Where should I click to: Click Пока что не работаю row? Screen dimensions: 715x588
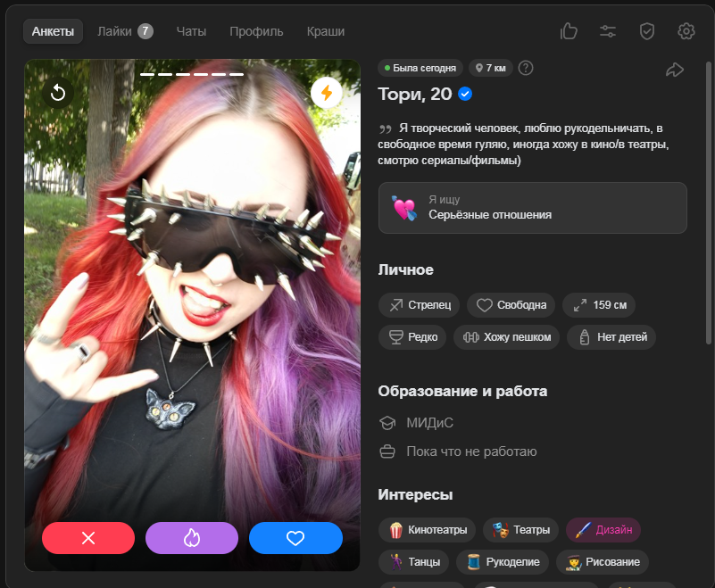click(x=458, y=451)
